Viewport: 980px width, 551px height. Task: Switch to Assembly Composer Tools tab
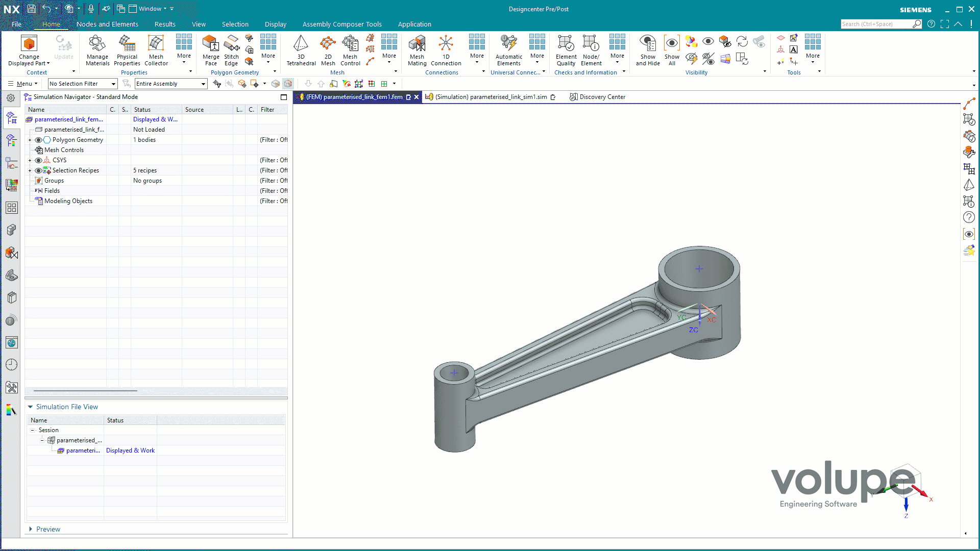[x=342, y=24]
